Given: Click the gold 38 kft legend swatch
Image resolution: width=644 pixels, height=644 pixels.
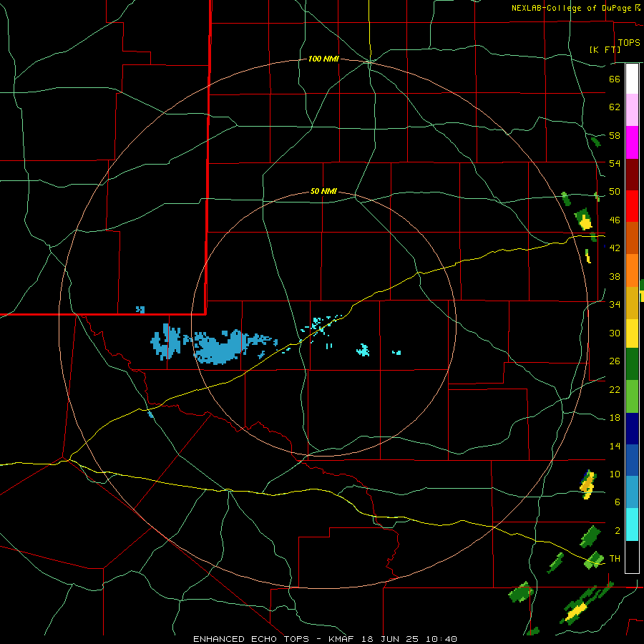Looking at the screenshot, I should coord(632,303).
